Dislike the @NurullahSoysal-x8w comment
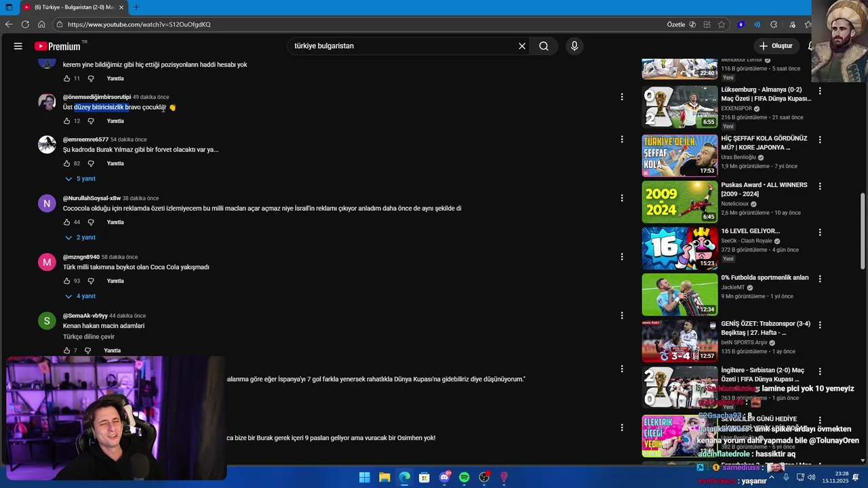This screenshot has width=868, height=488. (x=91, y=222)
